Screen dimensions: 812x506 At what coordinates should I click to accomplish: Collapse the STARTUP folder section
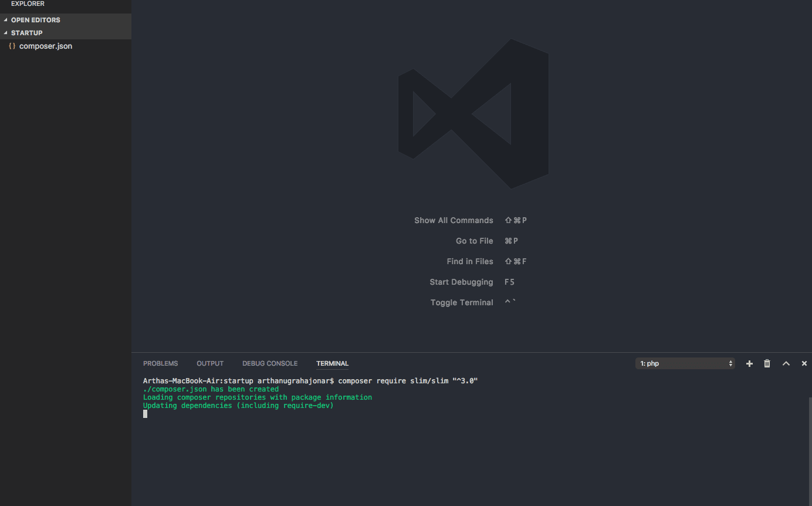[x=26, y=33]
